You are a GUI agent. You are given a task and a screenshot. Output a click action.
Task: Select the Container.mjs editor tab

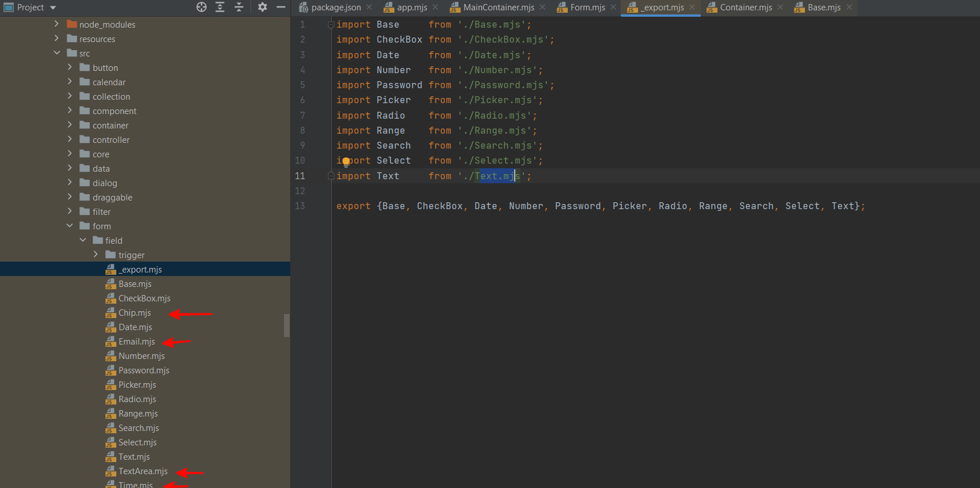[x=746, y=7]
